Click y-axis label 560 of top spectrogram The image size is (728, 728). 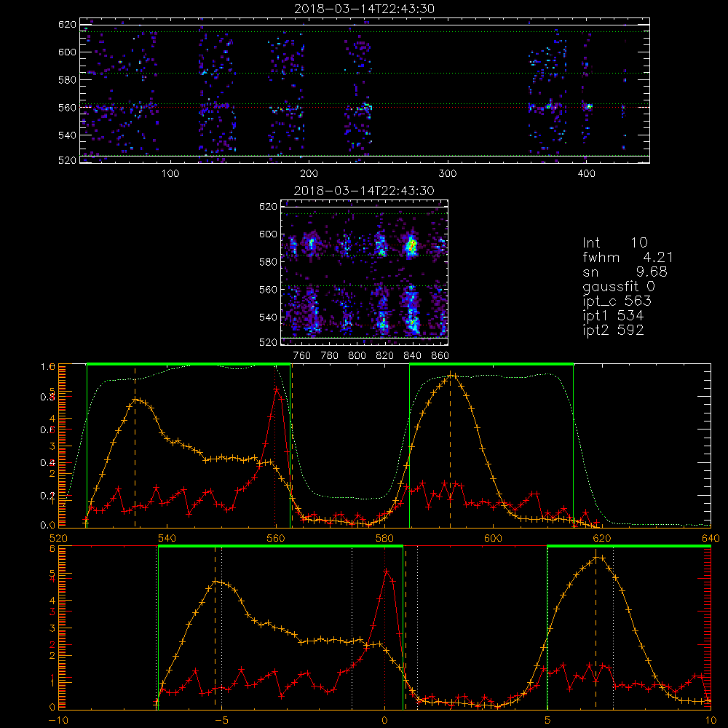point(67,107)
